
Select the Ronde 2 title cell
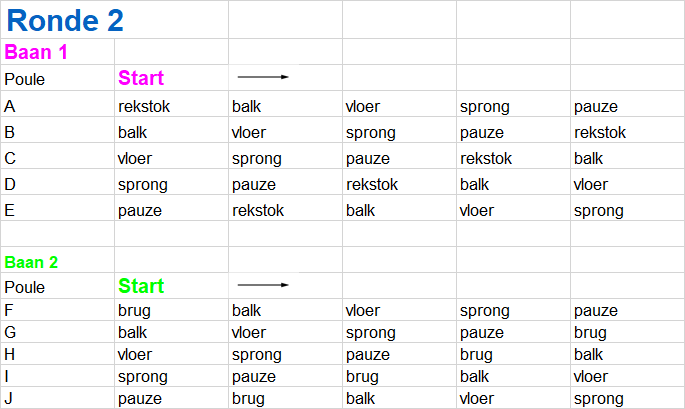click(x=114, y=20)
